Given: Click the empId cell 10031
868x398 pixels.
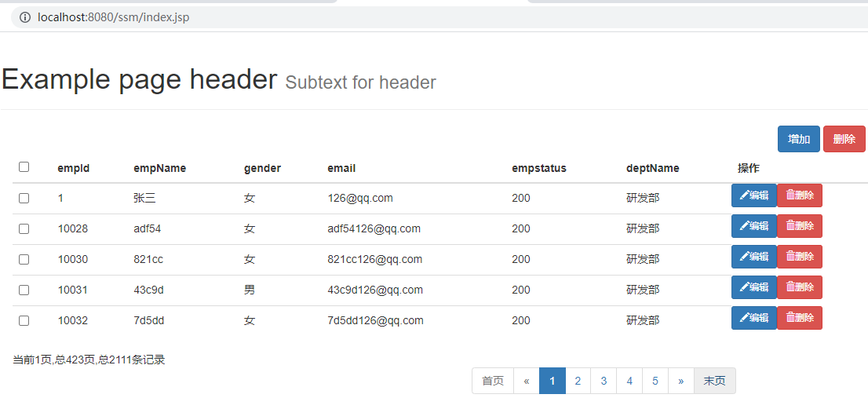Looking at the screenshot, I should pyautogui.click(x=73, y=290).
